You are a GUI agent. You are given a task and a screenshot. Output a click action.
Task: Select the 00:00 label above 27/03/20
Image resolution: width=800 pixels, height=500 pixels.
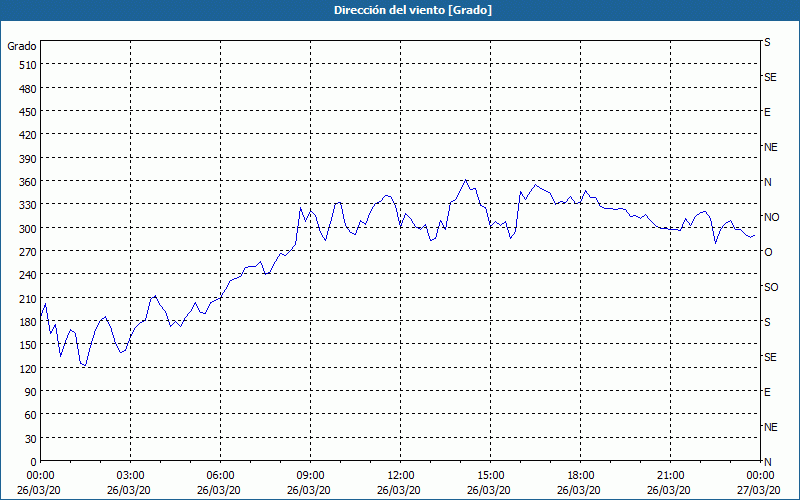(x=760, y=476)
